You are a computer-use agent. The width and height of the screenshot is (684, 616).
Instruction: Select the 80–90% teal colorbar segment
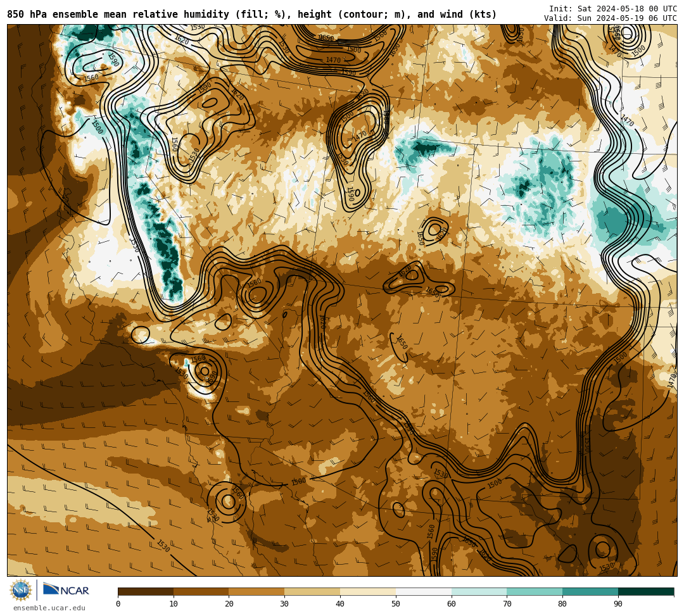pyautogui.click(x=590, y=591)
